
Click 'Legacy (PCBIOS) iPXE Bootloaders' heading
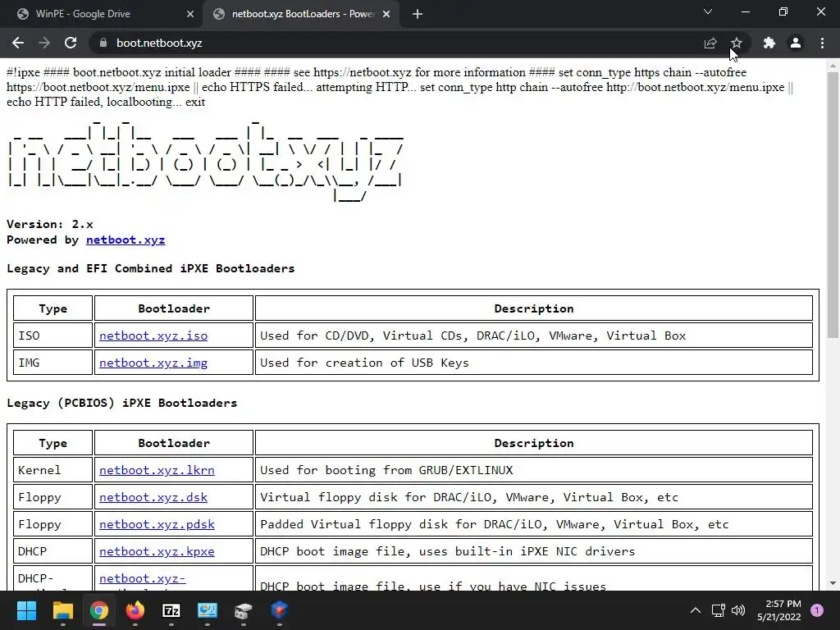(x=121, y=403)
